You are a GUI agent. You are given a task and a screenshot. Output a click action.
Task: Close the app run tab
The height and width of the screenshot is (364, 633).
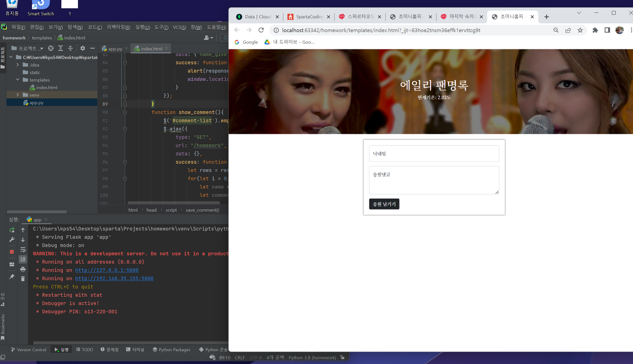(x=45, y=220)
